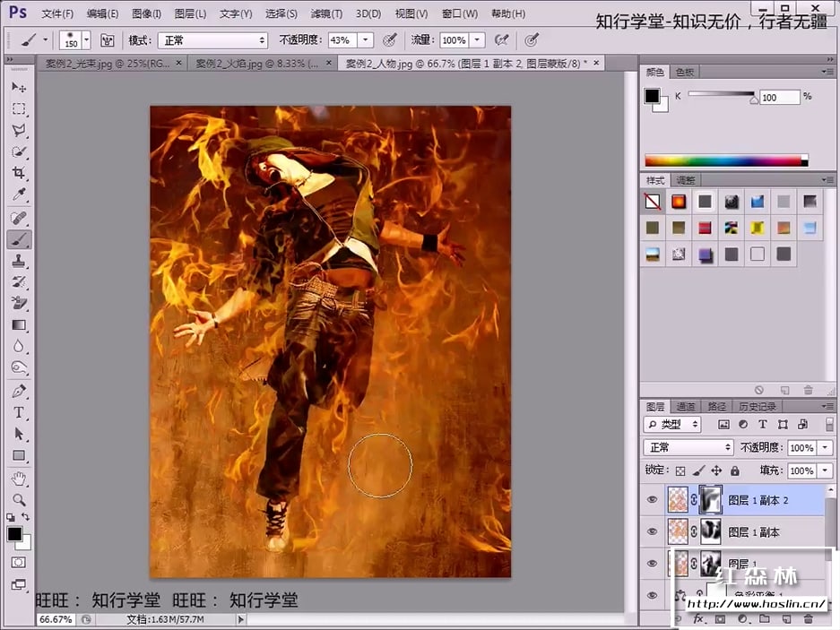The width and height of the screenshot is (840, 630).
Task: Open the 文件(F) menu
Action: click(56, 13)
